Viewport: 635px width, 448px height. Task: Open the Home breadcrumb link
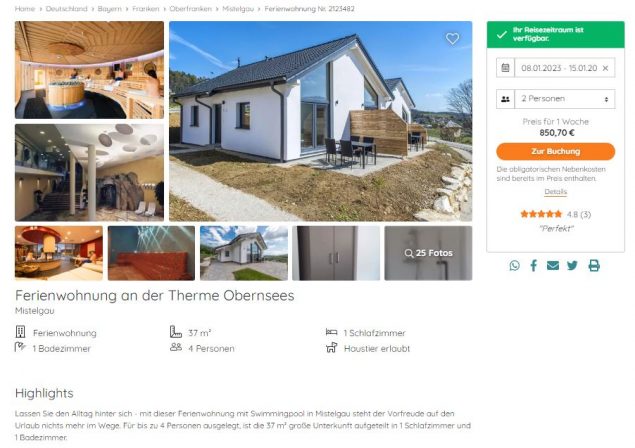click(x=25, y=9)
